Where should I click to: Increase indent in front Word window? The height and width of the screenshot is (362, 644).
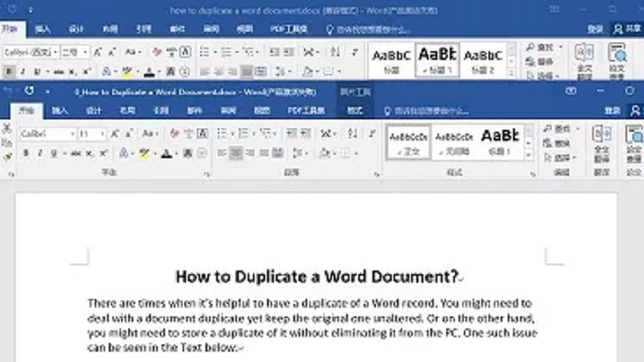point(306,134)
